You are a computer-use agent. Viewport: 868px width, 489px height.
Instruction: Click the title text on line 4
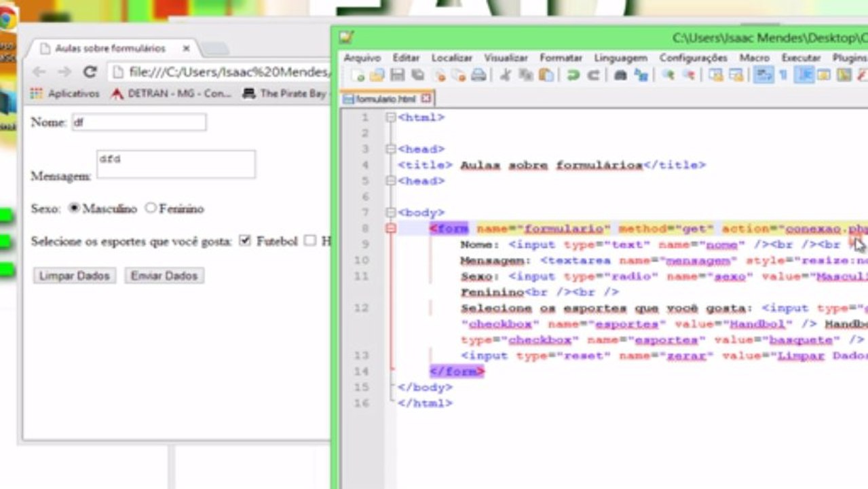pyautogui.click(x=552, y=165)
